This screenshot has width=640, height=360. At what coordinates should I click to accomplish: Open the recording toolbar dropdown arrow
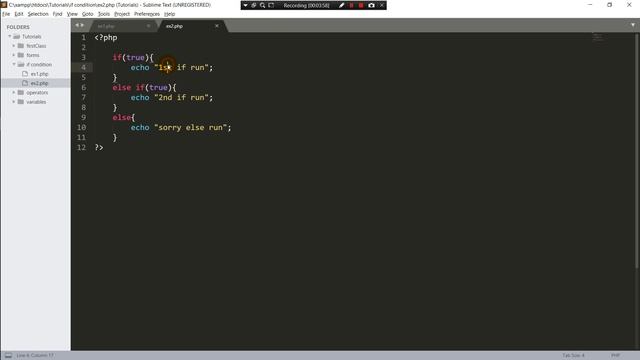(245, 5)
